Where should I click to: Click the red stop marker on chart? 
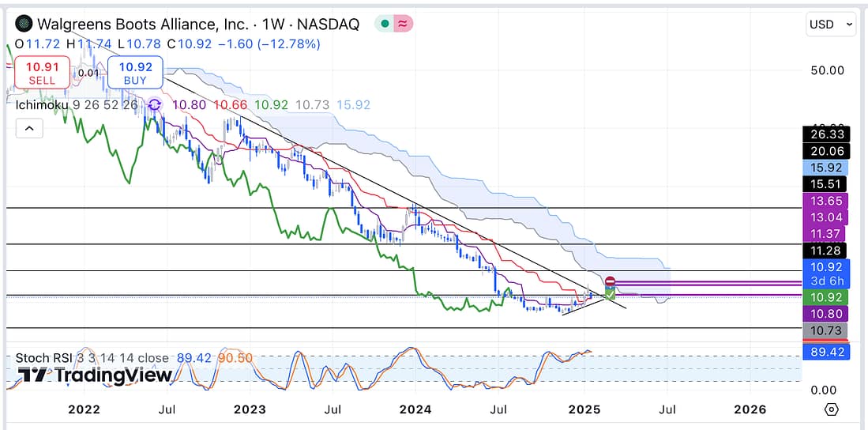tap(611, 281)
